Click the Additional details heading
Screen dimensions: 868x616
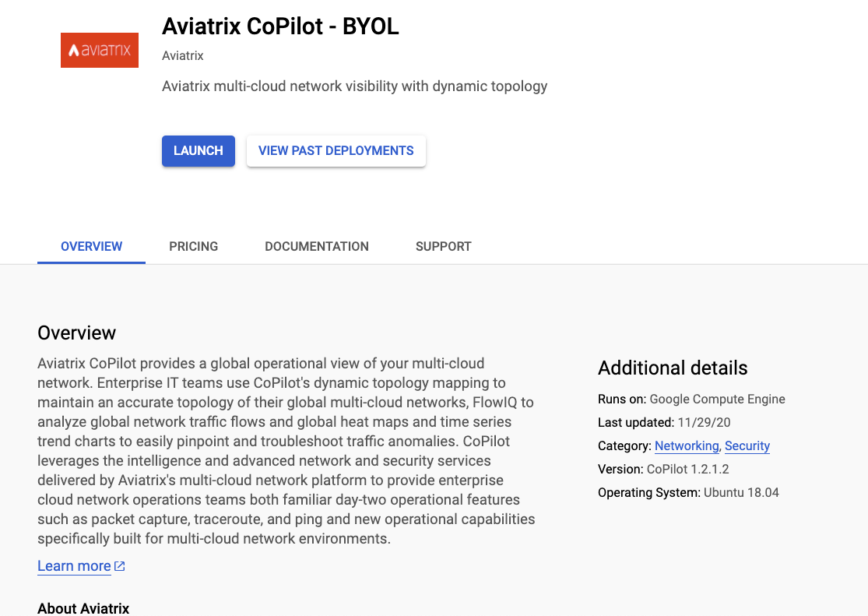click(x=672, y=368)
